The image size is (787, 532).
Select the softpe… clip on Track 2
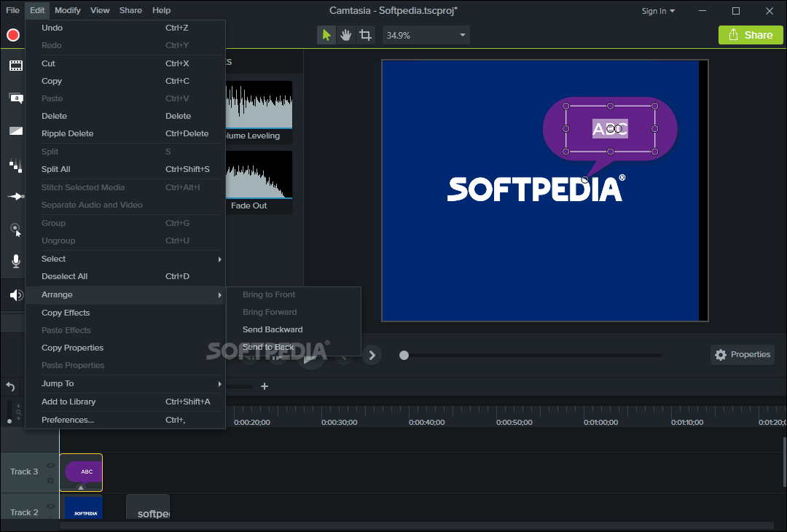pos(148,507)
